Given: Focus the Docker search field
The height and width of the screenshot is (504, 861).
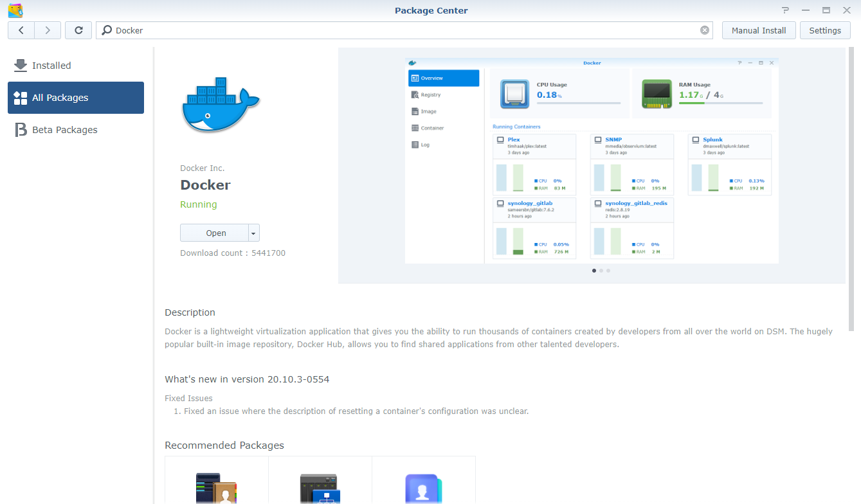Looking at the screenshot, I should [x=405, y=30].
